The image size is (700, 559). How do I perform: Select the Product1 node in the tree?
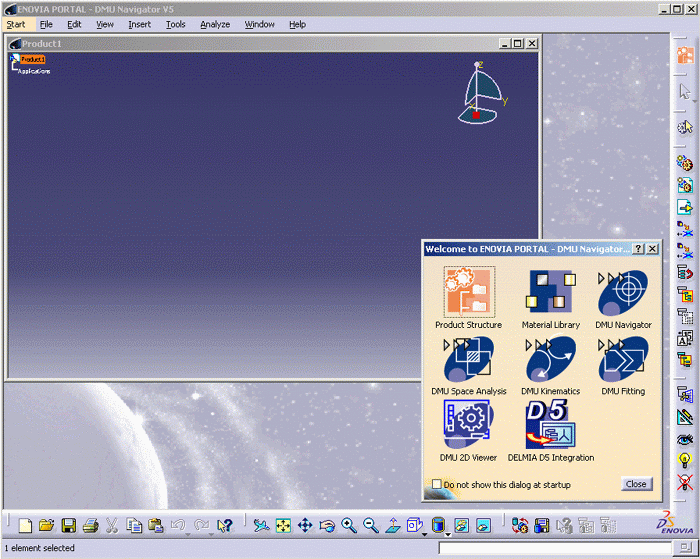33,59
